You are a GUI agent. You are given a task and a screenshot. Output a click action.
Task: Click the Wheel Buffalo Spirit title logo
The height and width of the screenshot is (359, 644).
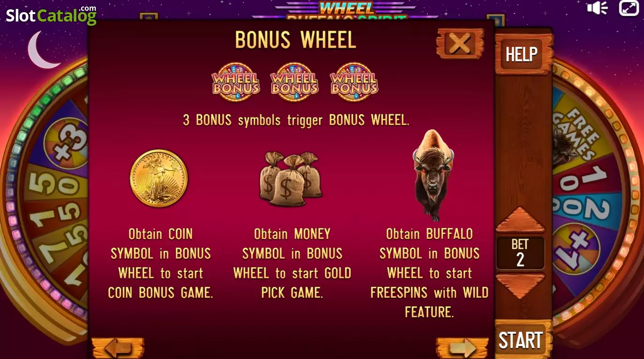[x=346, y=11]
